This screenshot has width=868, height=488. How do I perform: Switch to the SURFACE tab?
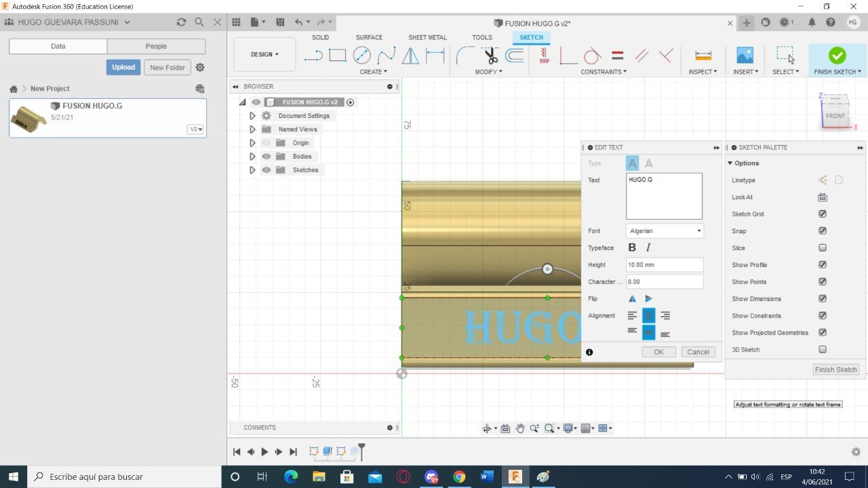[x=369, y=37]
